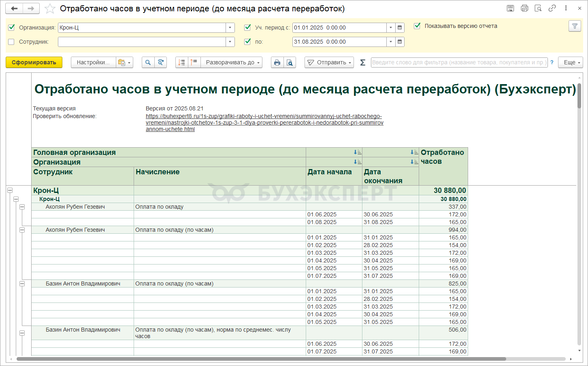588x366 pixels.
Task: Click the scroll-right arrow of horizontal scrollbar
Action: pos(571,359)
